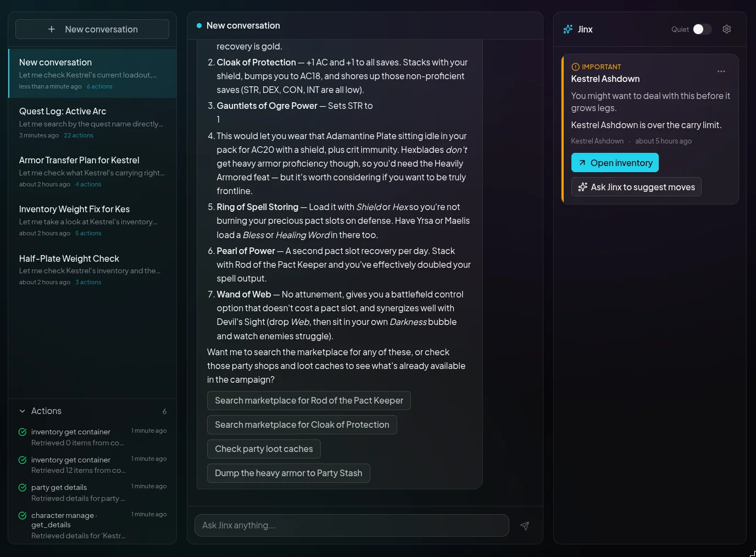Screen dimensions: 756x557
Task: Click 'Retrieved 0 items from co...' text
Action: coord(77,443)
